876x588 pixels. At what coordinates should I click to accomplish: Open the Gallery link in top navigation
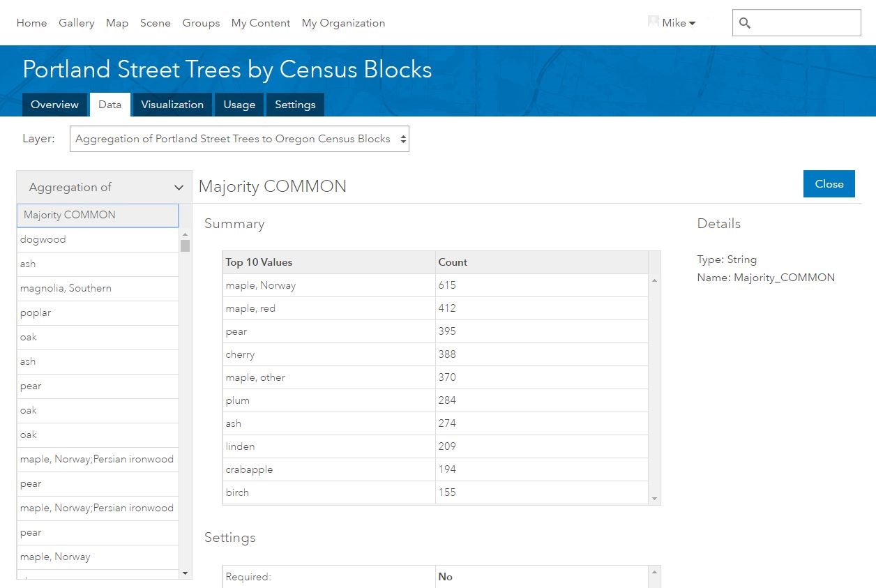pyautogui.click(x=76, y=23)
